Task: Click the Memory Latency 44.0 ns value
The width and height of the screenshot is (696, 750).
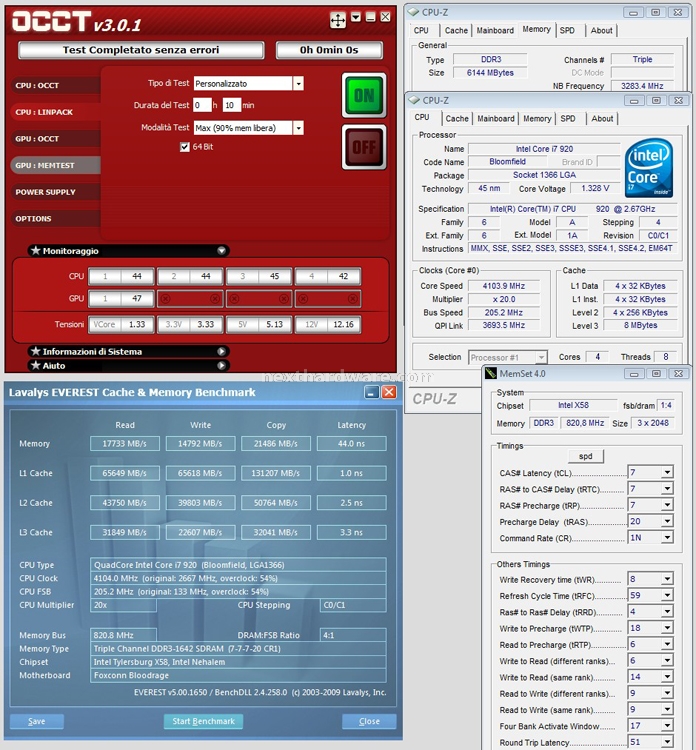Action: (x=351, y=444)
